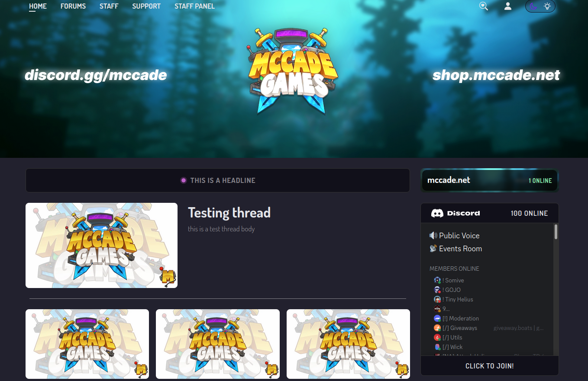
Task: Switch to dark mode moon icon
Action: pos(533,6)
